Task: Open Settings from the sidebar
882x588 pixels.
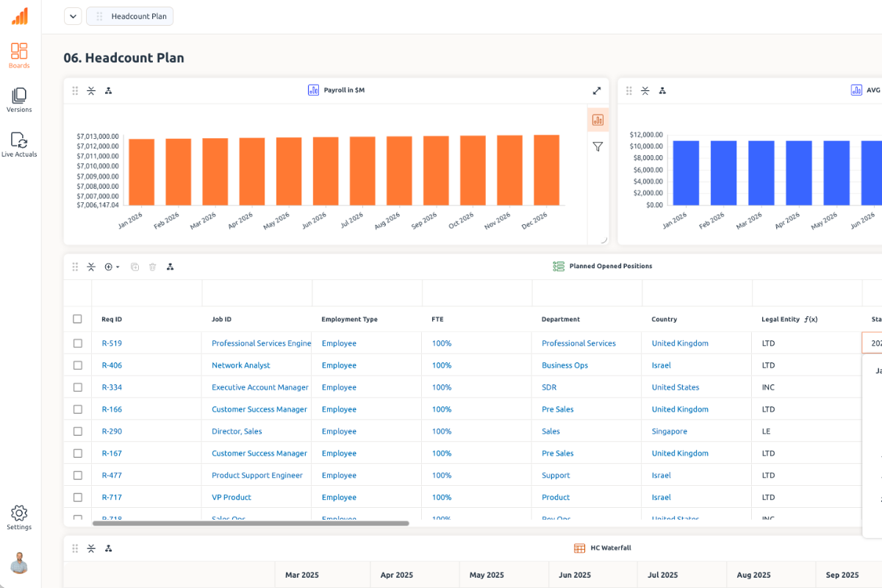Action: point(18,514)
